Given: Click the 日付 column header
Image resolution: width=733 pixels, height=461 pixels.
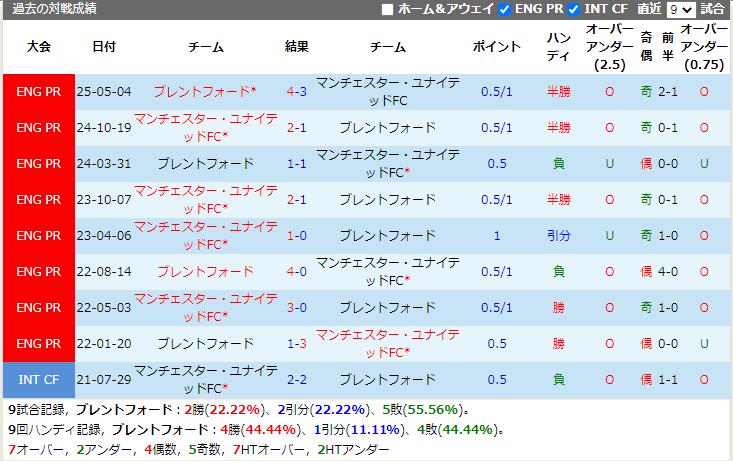Looking at the screenshot, I should pos(104,47).
